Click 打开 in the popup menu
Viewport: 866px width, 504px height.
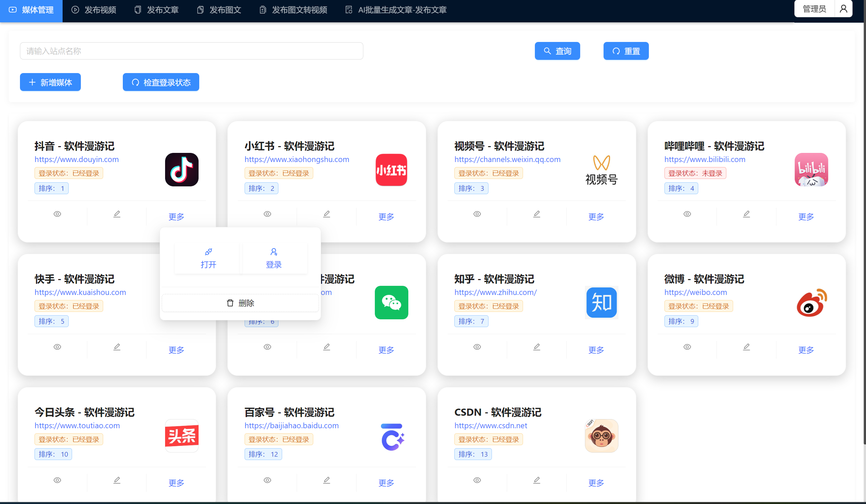[208, 258]
